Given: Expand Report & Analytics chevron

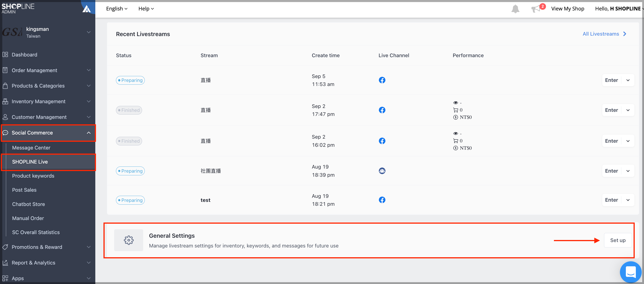Looking at the screenshot, I should click(x=88, y=263).
